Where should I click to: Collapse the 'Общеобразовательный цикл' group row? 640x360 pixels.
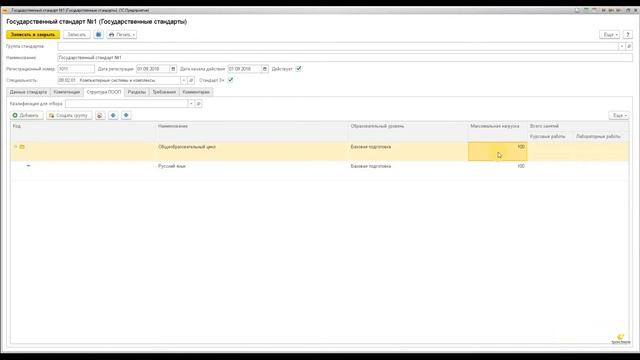pyautogui.click(x=16, y=147)
